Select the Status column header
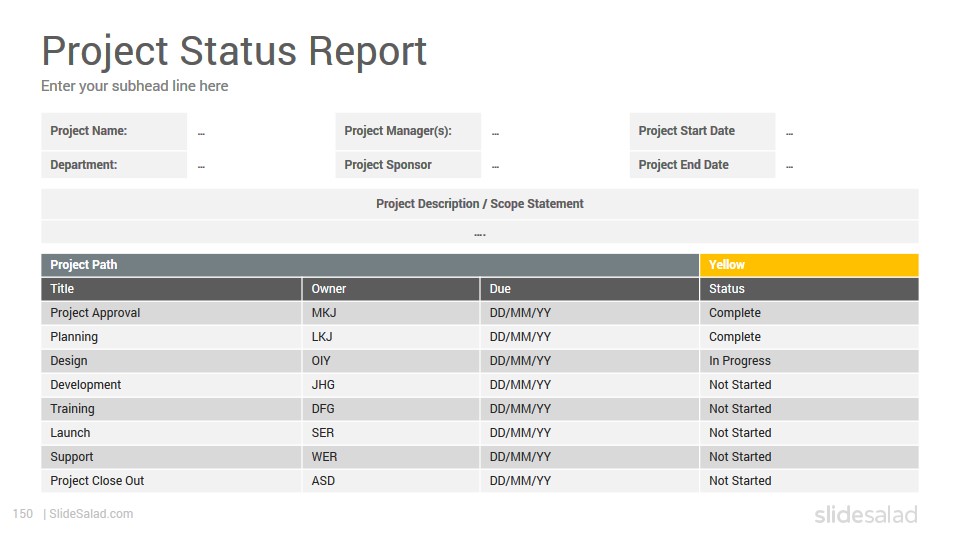The image size is (960, 540). (x=809, y=289)
